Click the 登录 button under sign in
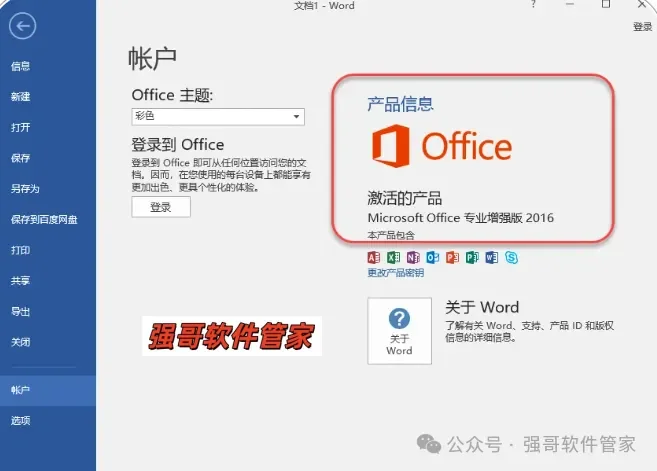The height and width of the screenshot is (471, 657). (161, 207)
